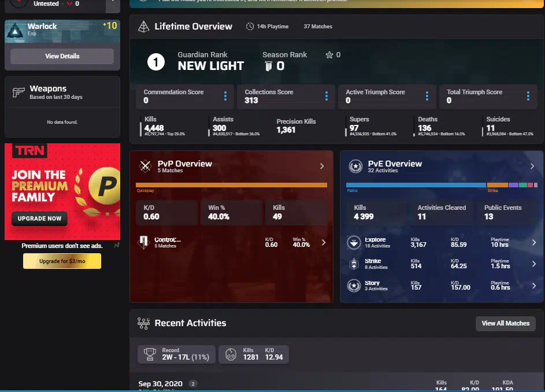
Task: Click the Upgrade for $3/mo link
Action: [x=62, y=261]
